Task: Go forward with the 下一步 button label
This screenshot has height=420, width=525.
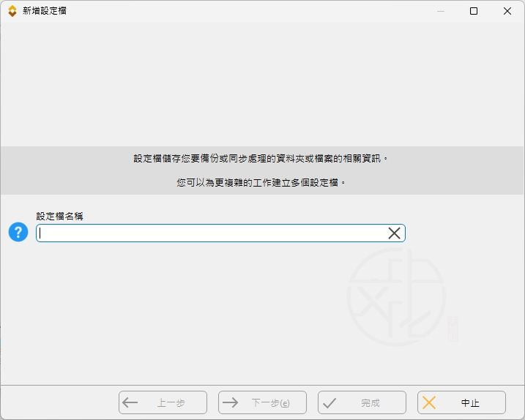Action: (x=269, y=403)
